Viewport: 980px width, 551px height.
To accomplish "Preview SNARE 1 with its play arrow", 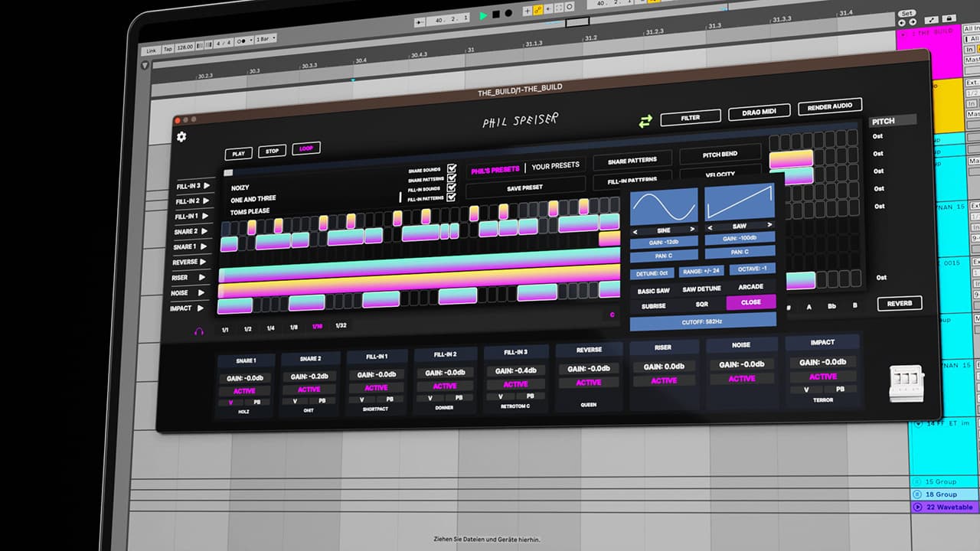I will point(204,247).
